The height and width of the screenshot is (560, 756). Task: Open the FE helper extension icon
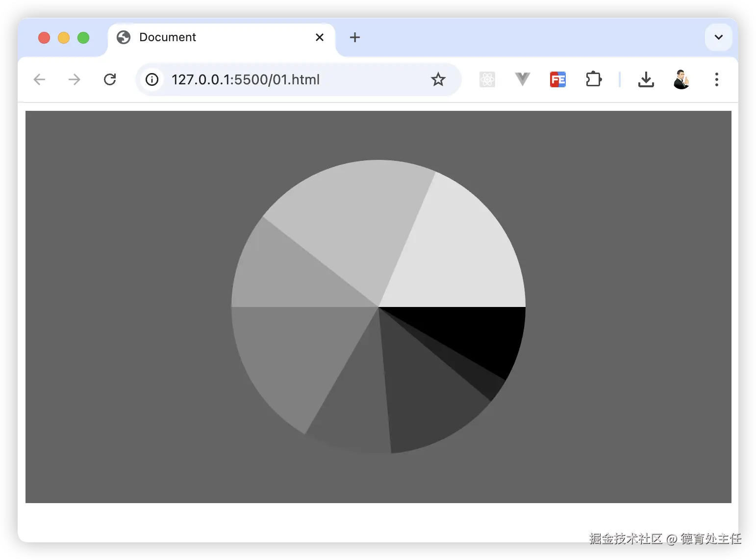click(x=558, y=79)
